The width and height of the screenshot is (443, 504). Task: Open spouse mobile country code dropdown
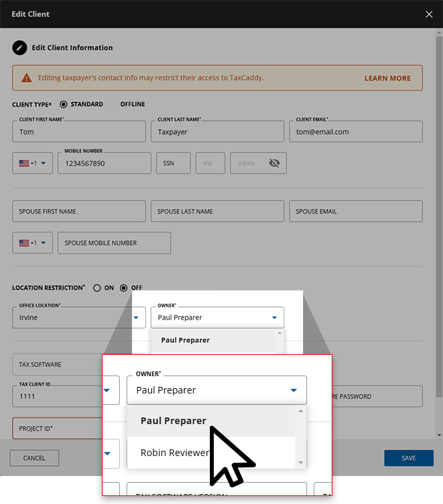click(33, 242)
